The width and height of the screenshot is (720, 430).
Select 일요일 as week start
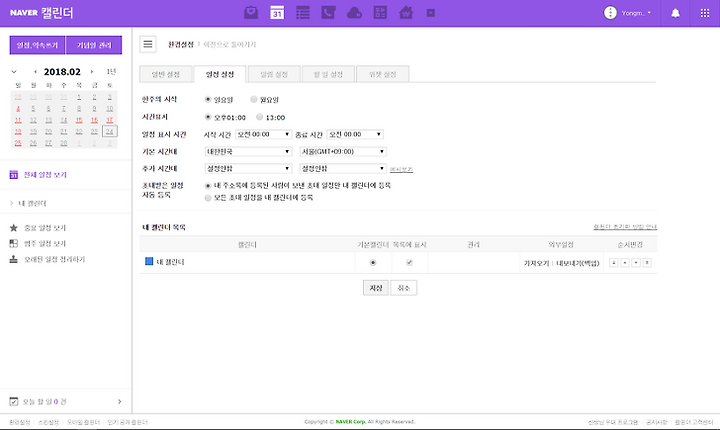208,99
